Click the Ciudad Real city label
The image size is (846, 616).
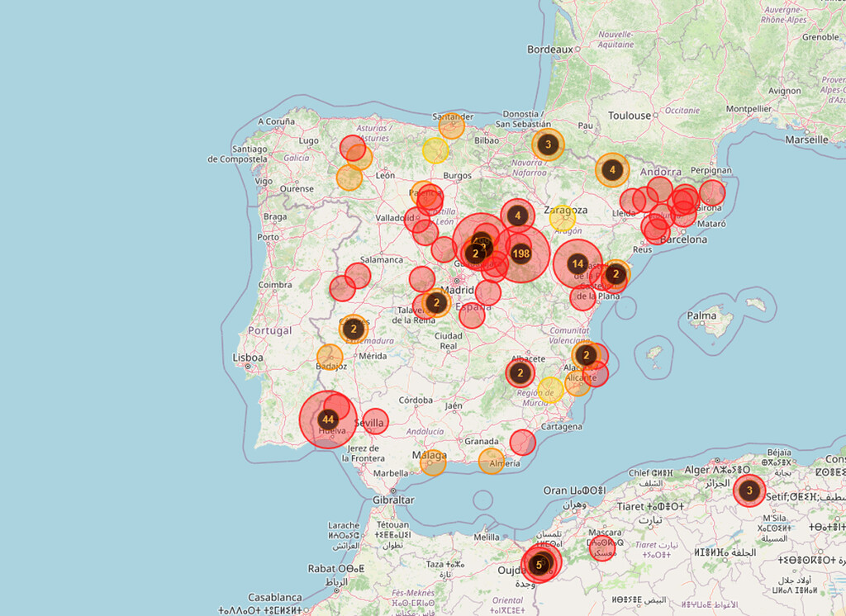(x=449, y=341)
